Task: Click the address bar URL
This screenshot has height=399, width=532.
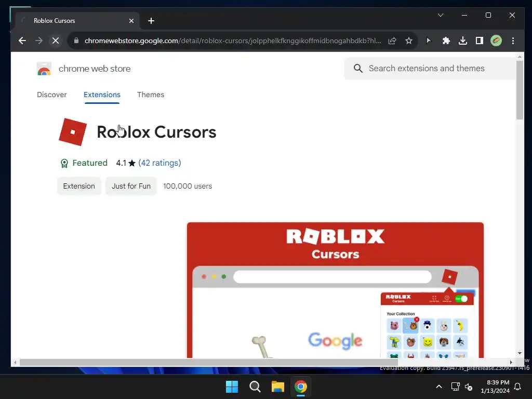Action: tap(233, 41)
